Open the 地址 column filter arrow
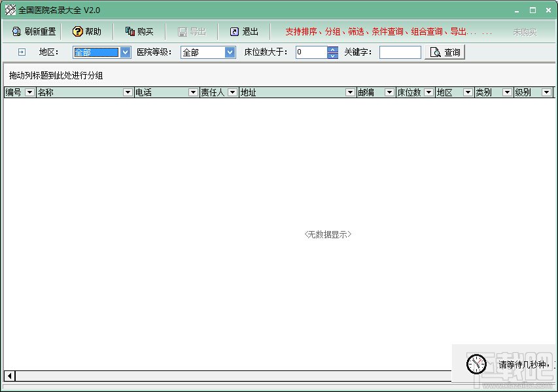 [350, 92]
